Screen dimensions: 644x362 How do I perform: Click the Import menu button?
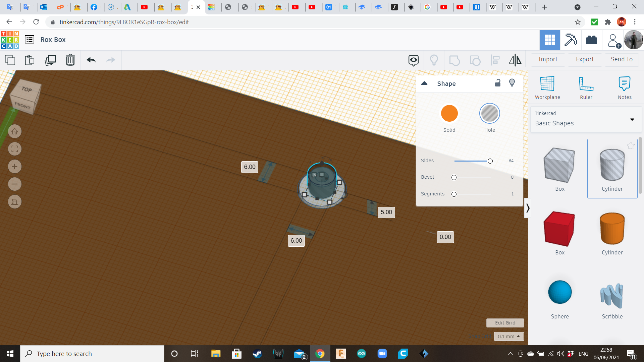tap(548, 59)
